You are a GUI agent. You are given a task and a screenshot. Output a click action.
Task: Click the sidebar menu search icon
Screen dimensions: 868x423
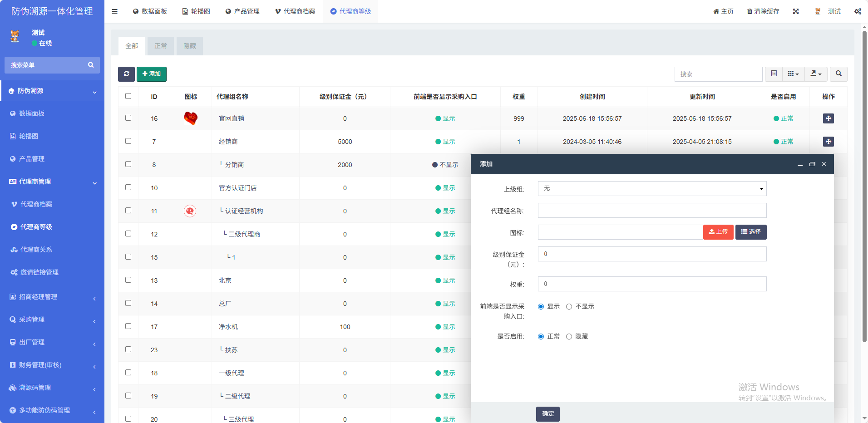tap(91, 65)
